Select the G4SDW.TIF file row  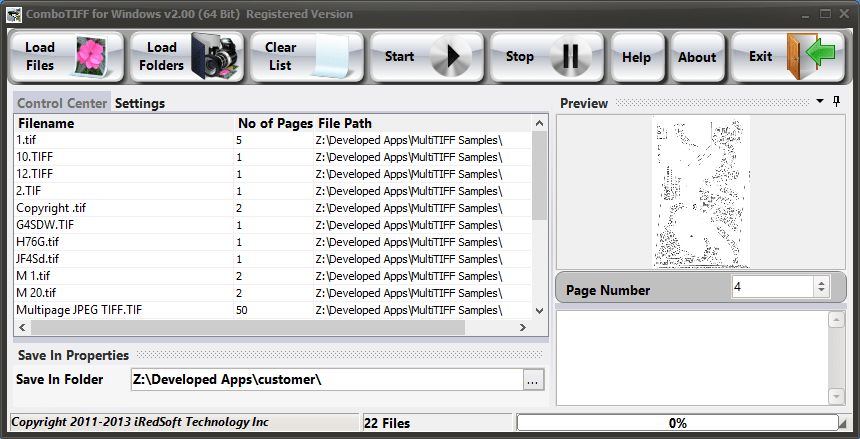coord(273,225)
